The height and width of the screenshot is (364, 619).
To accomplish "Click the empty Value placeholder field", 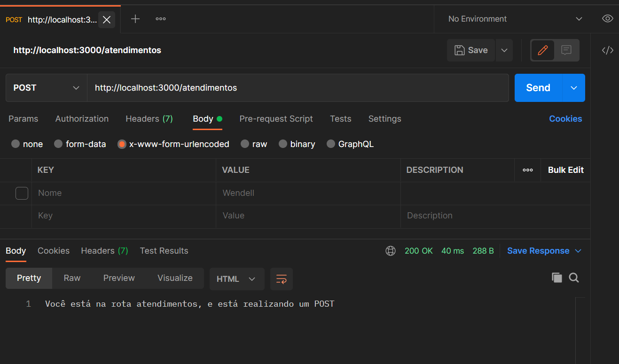I will (x=308, y=216).
